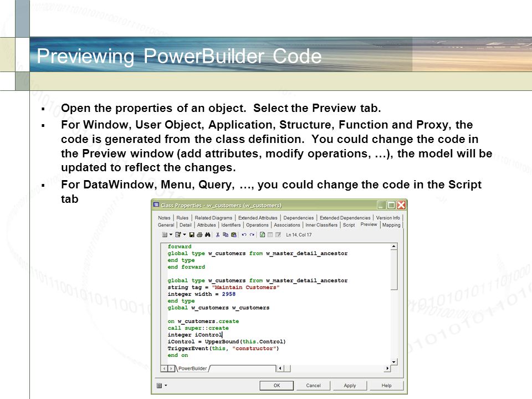Click the Cut scissors icon
This screenshot has height=399, width=532.
(x=217, y=234)
